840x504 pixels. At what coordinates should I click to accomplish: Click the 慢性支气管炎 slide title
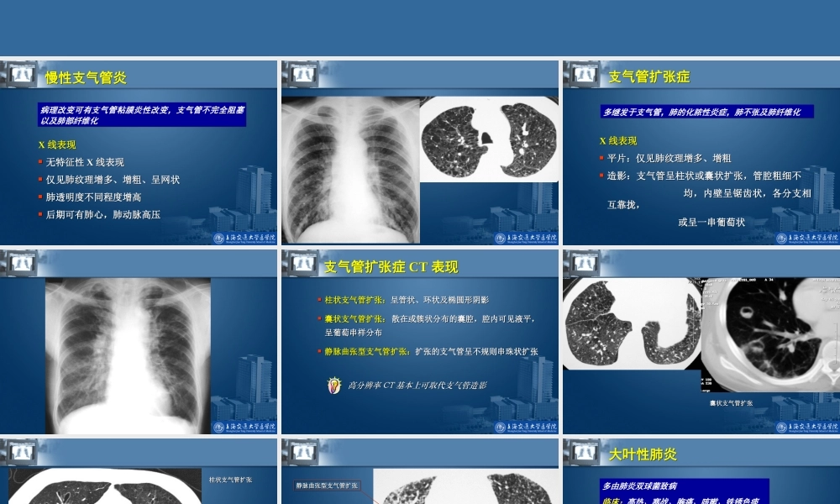[85, 75]
